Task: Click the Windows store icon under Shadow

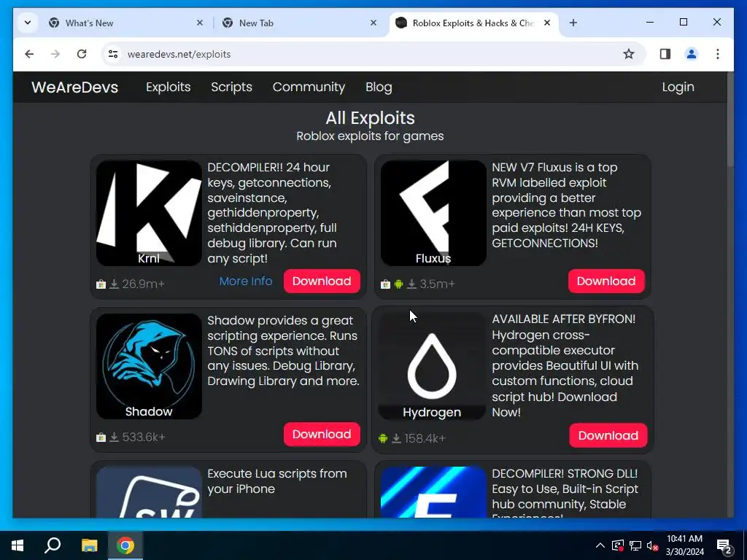Action: click(x=101, y=437)
